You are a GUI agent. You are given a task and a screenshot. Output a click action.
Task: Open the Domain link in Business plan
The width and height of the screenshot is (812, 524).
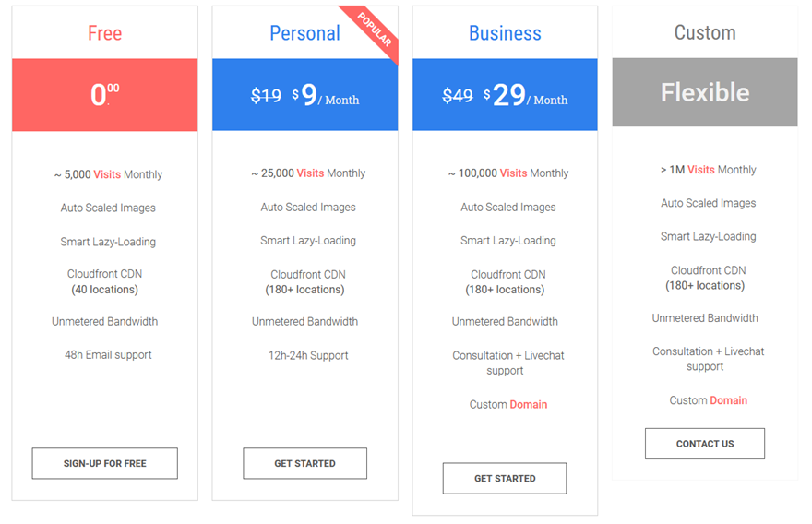click(x=529, y=404)
